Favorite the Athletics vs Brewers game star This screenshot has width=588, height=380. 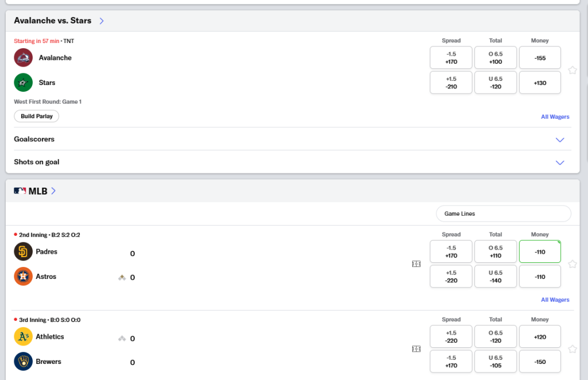572,349
